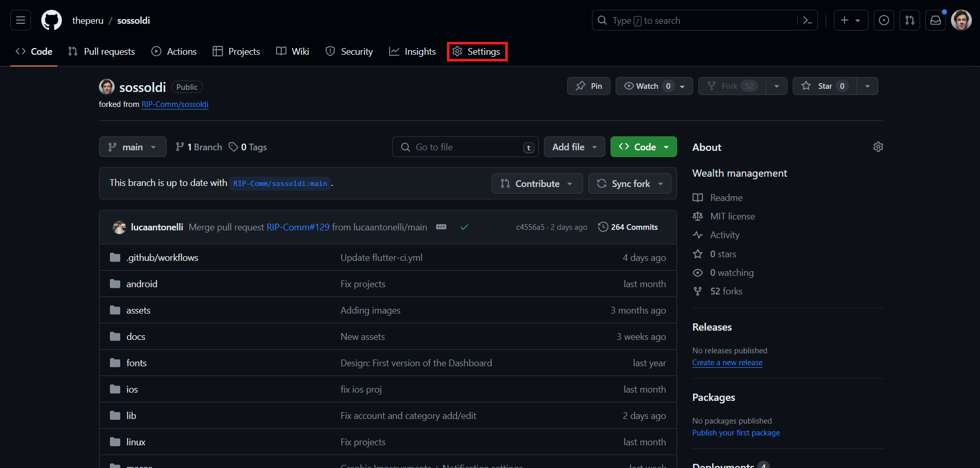This screenshot has height=468, width=980.
Task: Open the Settings tab
Action: (476, 51)
